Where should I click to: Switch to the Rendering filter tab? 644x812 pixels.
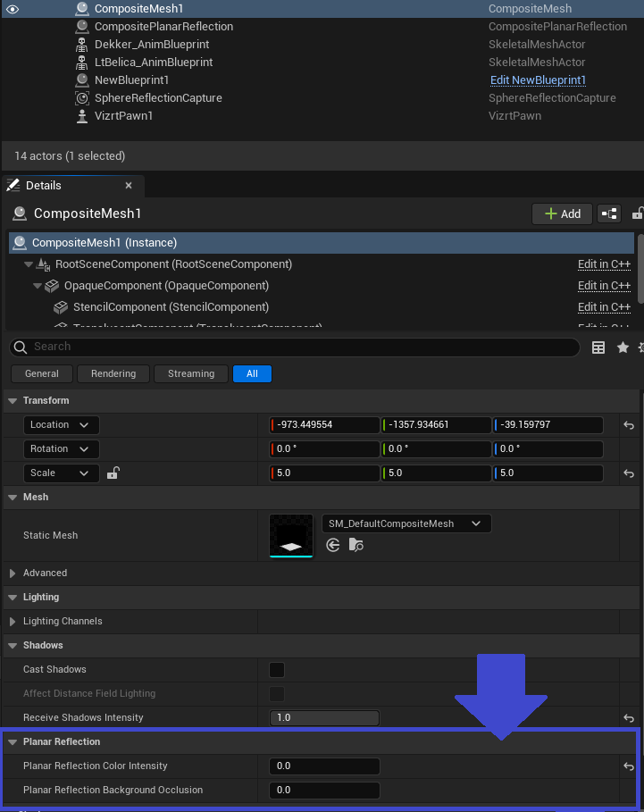(x=113, y=374)
